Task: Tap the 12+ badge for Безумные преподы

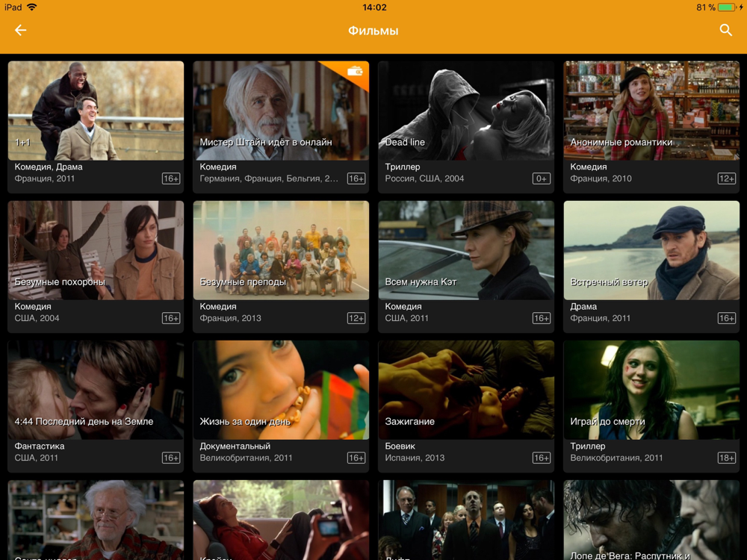Action: pyautogui.click(x=356, y=318)
